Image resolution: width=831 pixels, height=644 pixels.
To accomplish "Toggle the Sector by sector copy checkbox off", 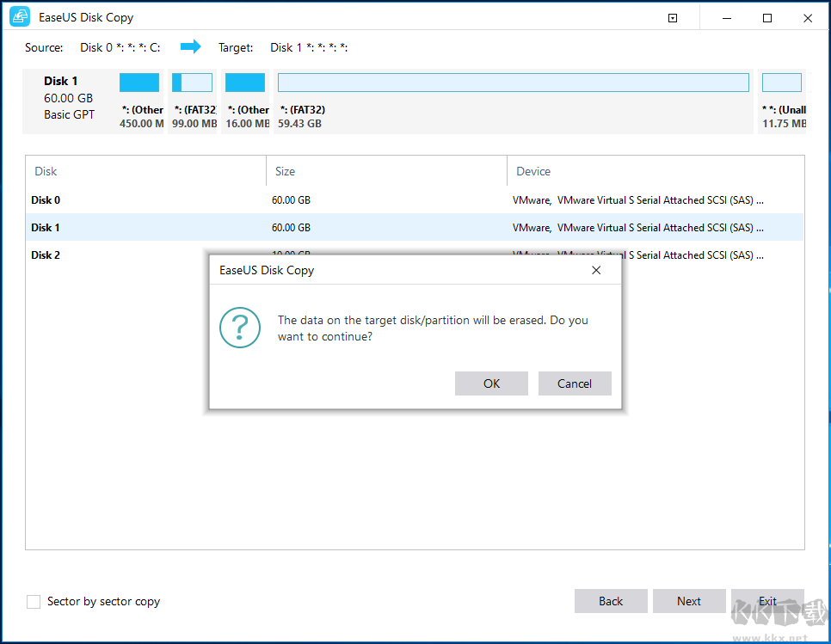I will click(x=33, y=602).
